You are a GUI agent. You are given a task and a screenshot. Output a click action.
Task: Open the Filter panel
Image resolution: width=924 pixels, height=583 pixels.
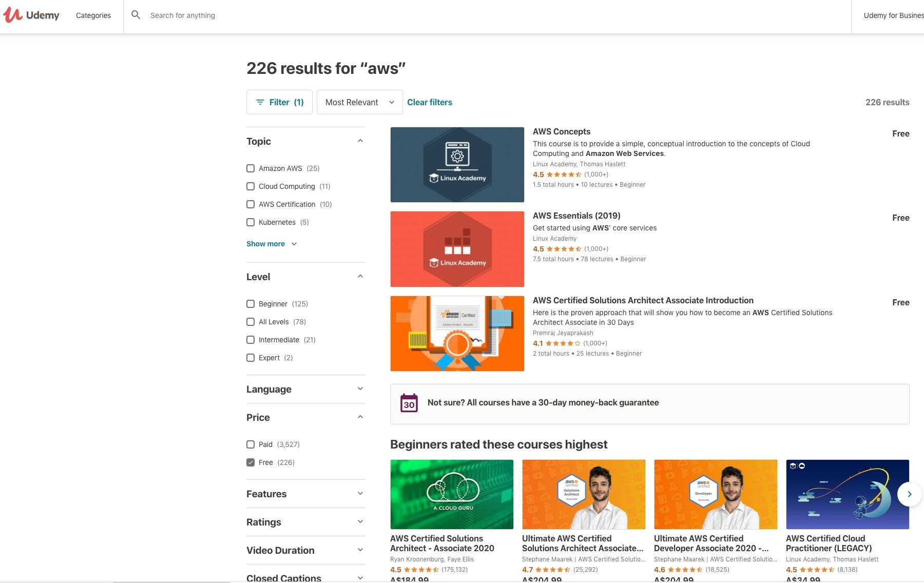279,102
